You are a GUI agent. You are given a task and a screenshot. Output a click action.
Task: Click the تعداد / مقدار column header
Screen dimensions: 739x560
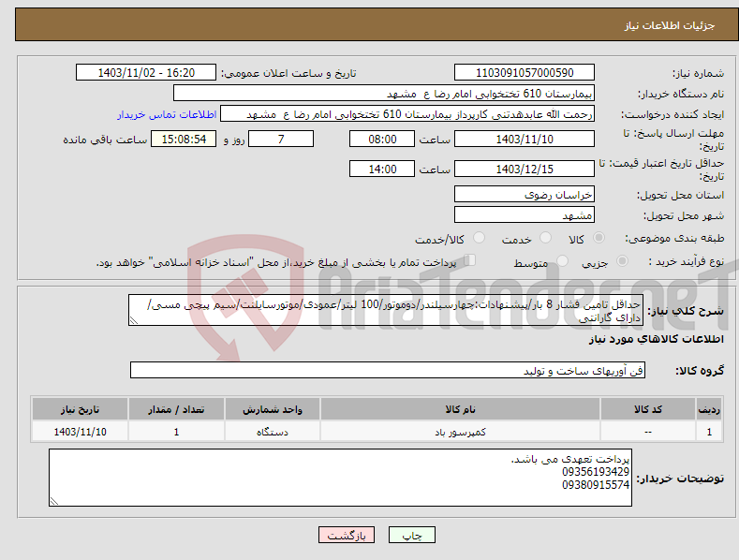(x=176, y=409)
